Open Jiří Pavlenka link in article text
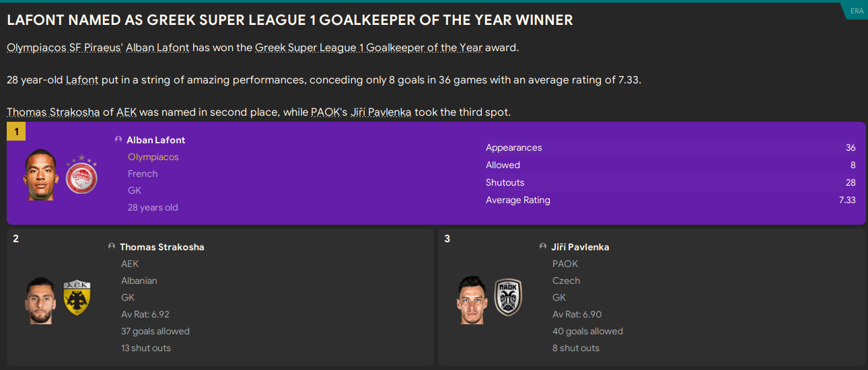 tap(381, 112)
